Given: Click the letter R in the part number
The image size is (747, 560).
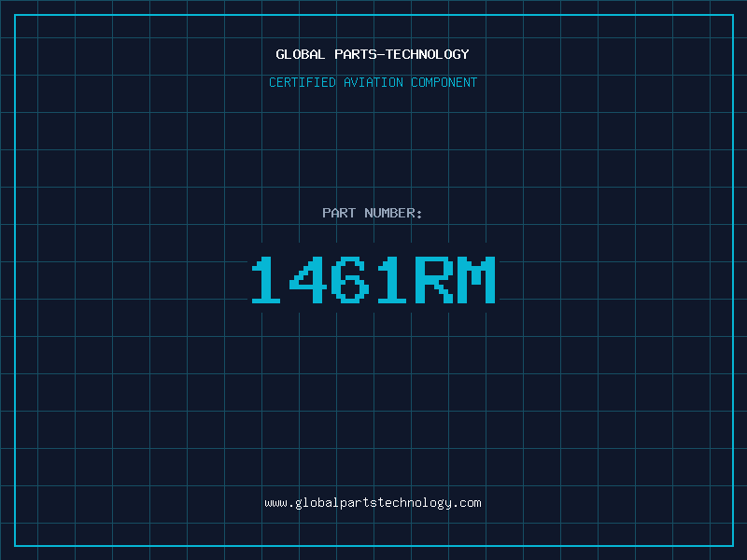Looking at the screenshot, I should tap(433, 280).
